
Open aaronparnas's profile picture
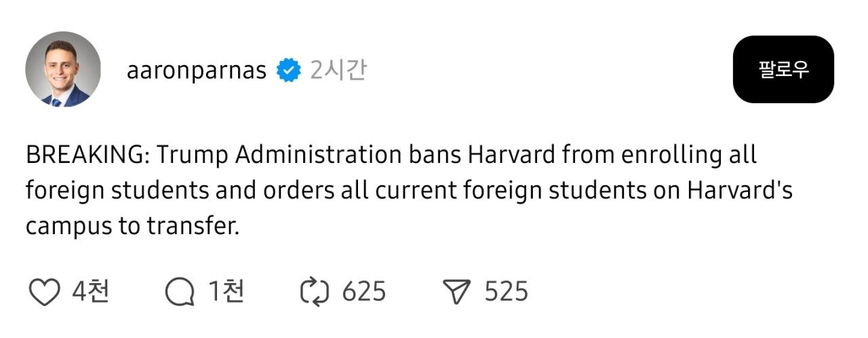(x=63, y=69)
